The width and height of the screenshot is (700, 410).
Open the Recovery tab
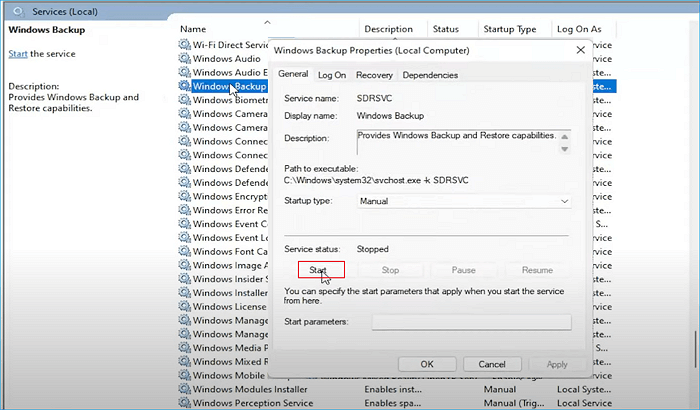tap(374, 75)
